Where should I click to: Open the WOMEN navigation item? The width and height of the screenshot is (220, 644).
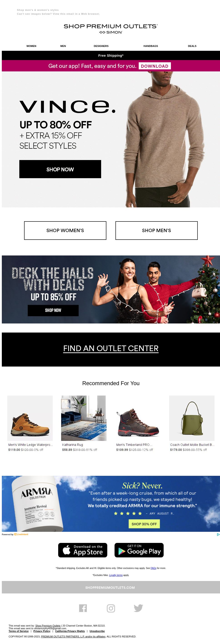[31, 46]
